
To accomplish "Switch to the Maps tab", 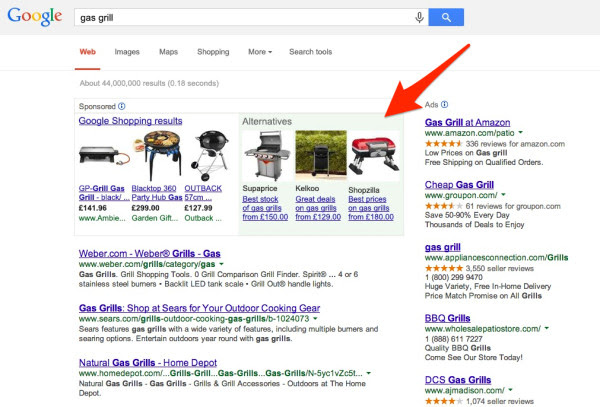I will (x=168, y=52).
